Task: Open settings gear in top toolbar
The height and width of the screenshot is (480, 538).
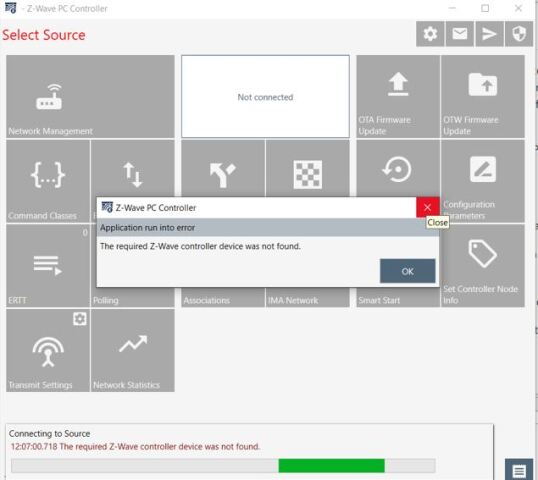Action: click(430, 34)
